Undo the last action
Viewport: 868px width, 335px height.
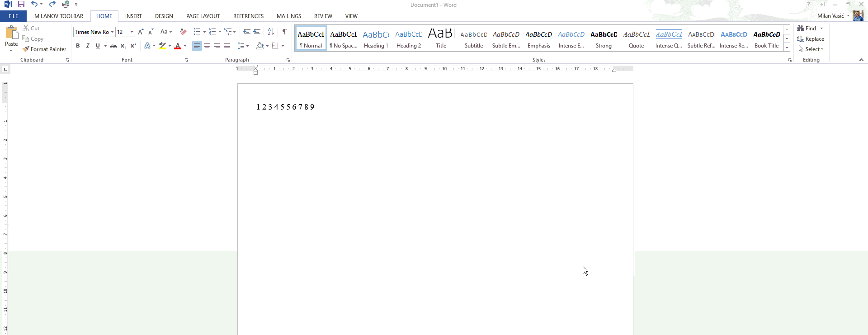coord(34,5)
